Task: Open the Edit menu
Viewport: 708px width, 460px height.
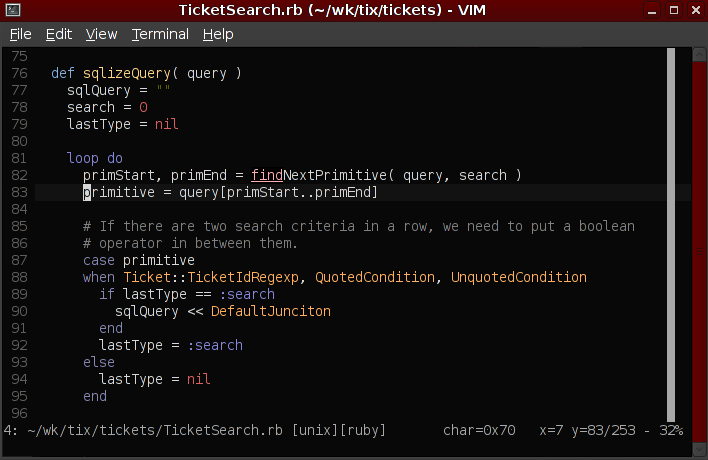Action: (59, 34)
